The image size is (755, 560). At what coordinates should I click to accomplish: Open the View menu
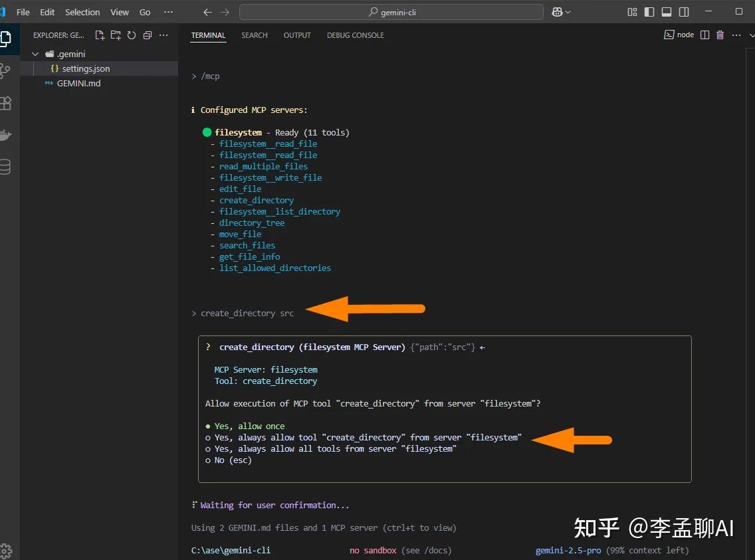[x=119, y=12]
